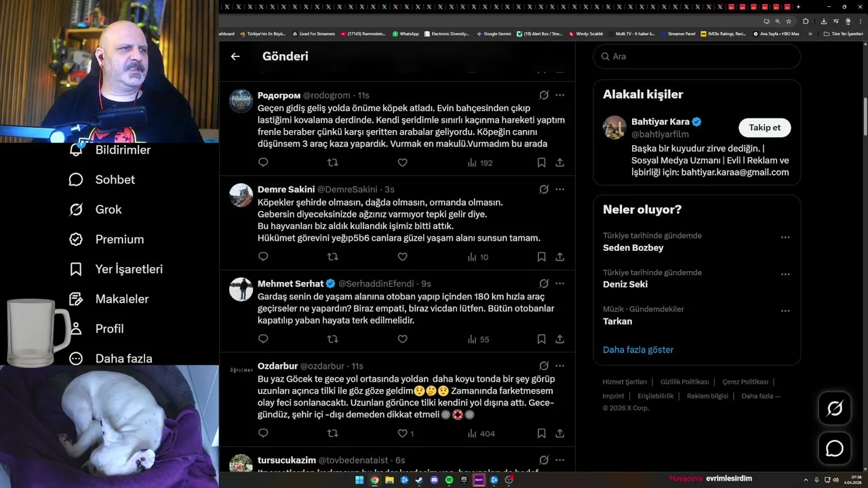This screenshot has height=488, width=868.
Task: Click 'Daha fazla göster' under trends
Action: [x=638, y=350]
